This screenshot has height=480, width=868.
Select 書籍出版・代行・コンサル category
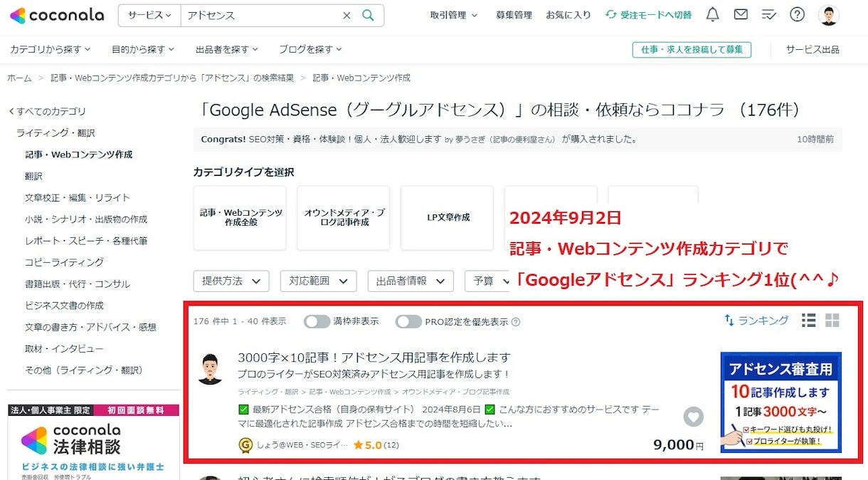[x=78, y=284]
